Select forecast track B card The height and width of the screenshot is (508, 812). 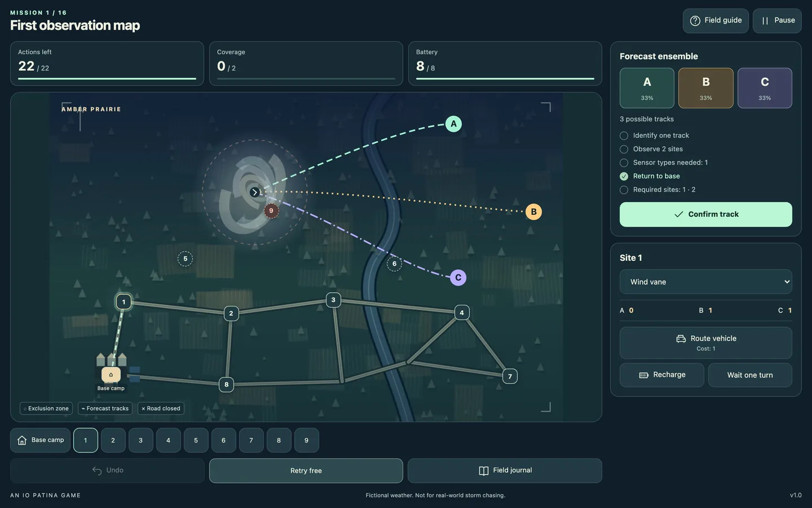pyautogui.click(x=705, y=88)
